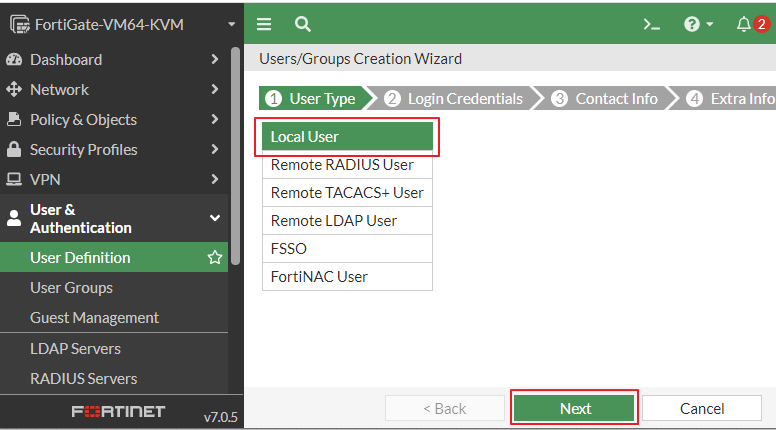
Task: Open the help question mark icon
Action: 691,24
